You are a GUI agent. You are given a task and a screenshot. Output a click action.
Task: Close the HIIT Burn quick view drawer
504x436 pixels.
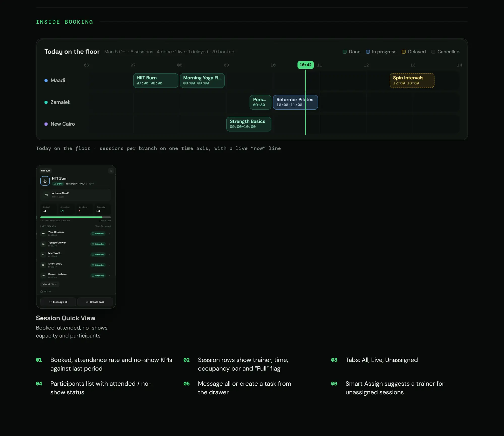(111, 171)
